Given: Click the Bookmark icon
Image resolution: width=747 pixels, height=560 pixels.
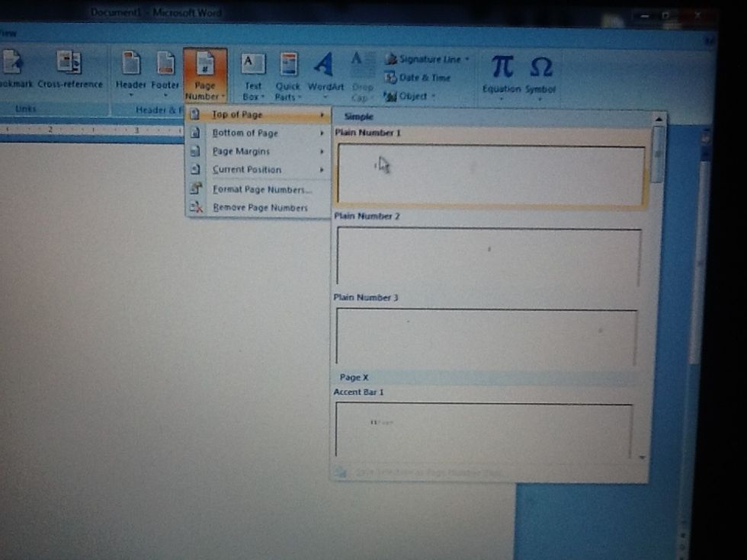Looking at the screenshot, I should [x=13, y=65].
